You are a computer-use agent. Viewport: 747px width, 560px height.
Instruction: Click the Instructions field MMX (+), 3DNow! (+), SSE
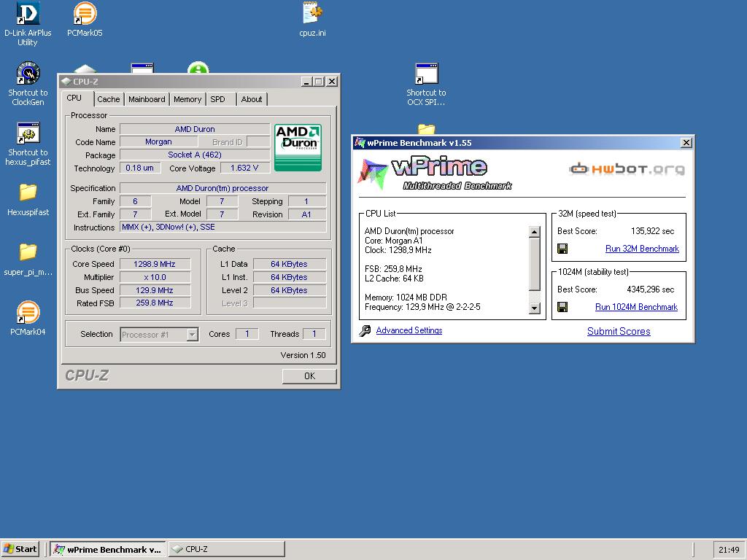(x=223, y=227)
